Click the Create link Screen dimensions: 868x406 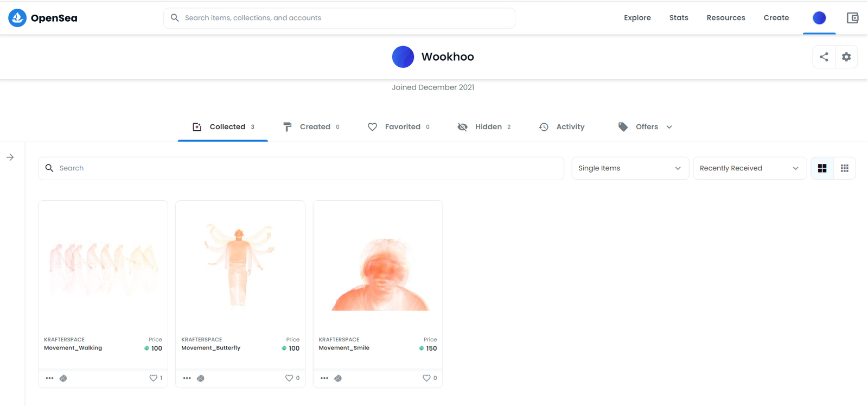[776, 18]
